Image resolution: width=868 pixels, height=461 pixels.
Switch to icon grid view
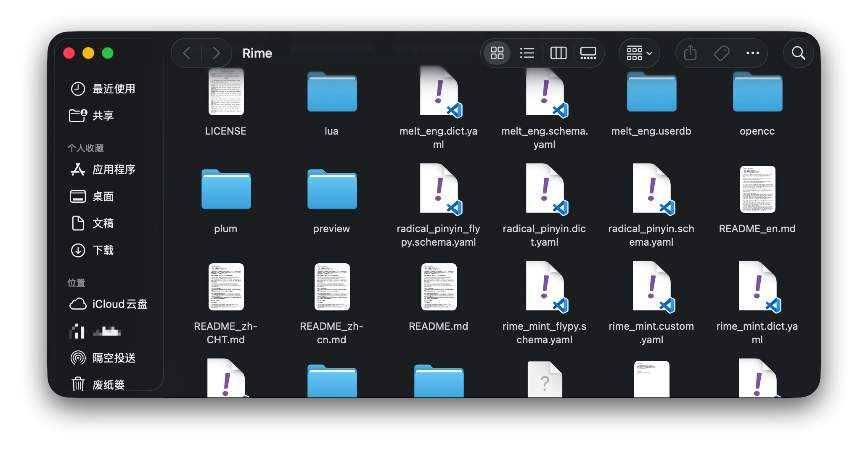(497, 53)
